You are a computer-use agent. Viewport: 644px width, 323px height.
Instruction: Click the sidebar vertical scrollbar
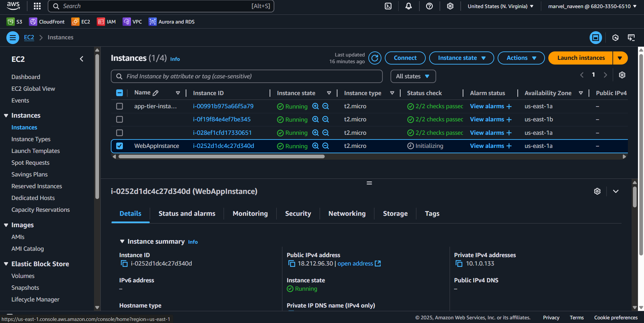(97, 127)
